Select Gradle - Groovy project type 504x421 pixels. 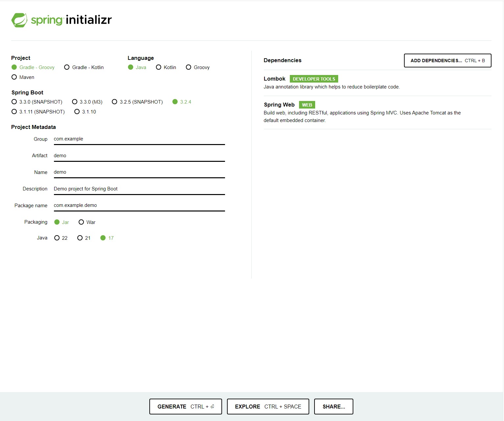click(x=33, y=67)
